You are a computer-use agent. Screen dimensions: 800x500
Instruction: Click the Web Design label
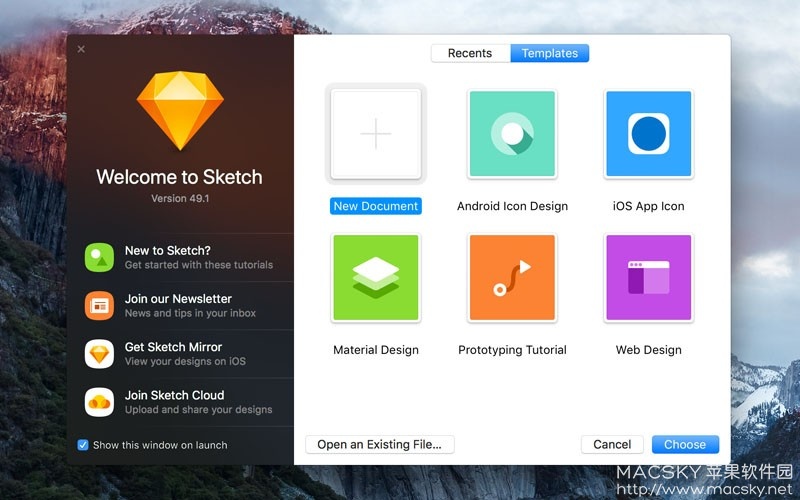click(648, 350)
